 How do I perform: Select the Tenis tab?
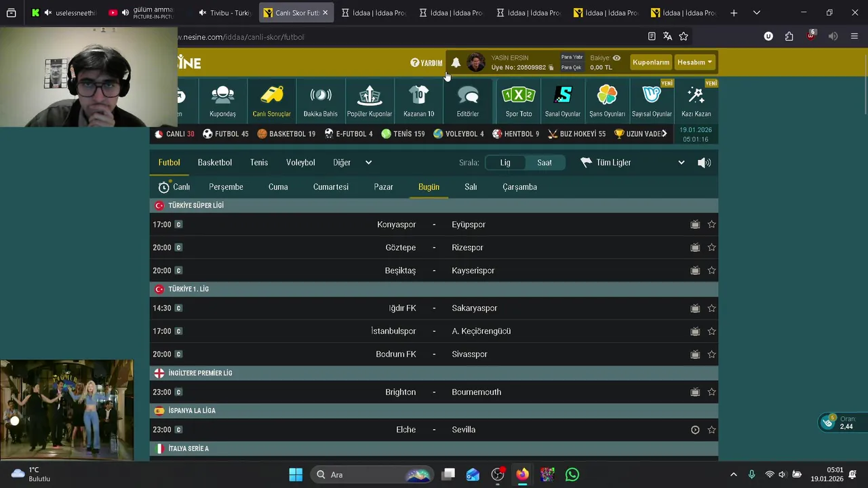(x=259, y=163)
